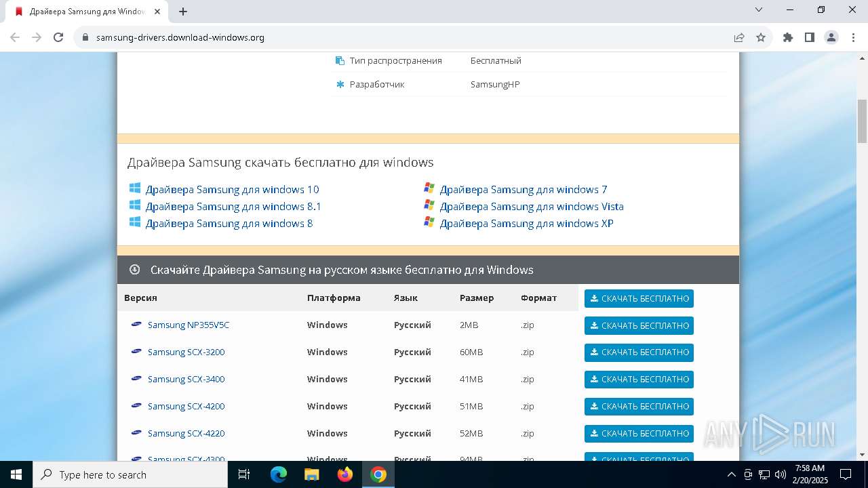Click the scrollbar down arrow
Screen dimensions: 868x488
click(x=862, y=455)
